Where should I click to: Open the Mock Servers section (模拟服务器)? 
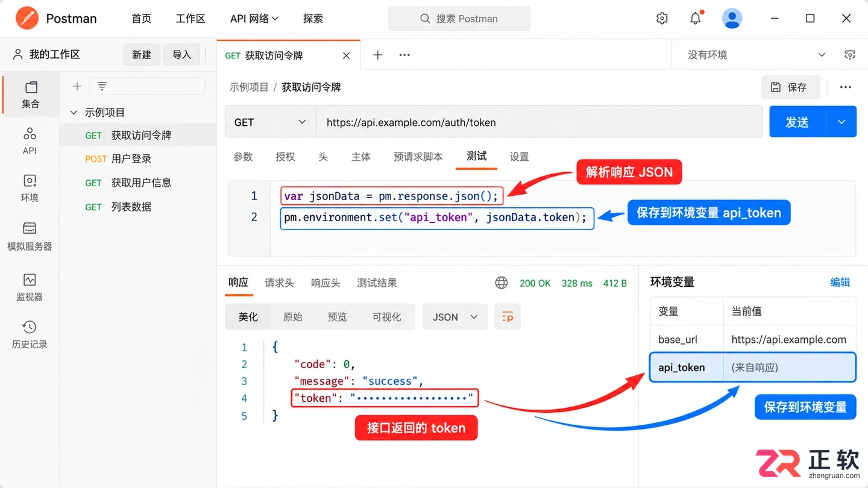30,236
